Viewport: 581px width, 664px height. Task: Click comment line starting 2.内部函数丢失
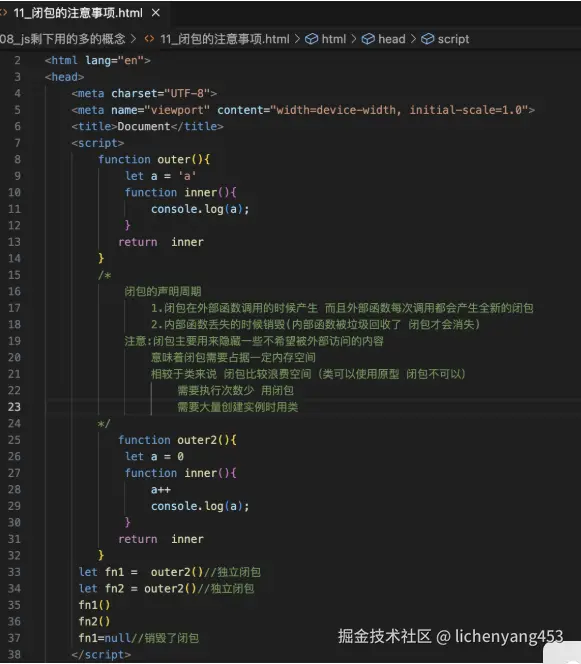[x=315, y=325]
